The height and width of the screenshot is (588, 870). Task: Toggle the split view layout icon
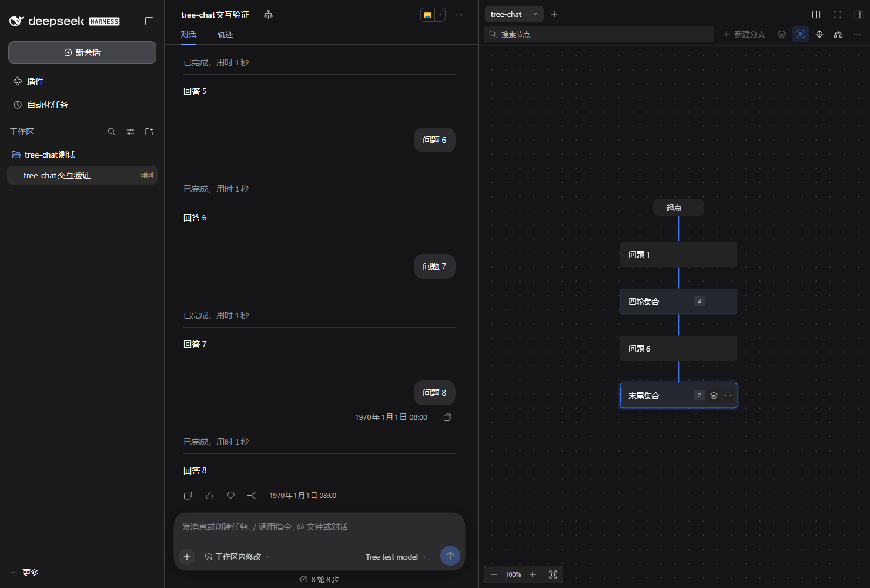point(816,15)
